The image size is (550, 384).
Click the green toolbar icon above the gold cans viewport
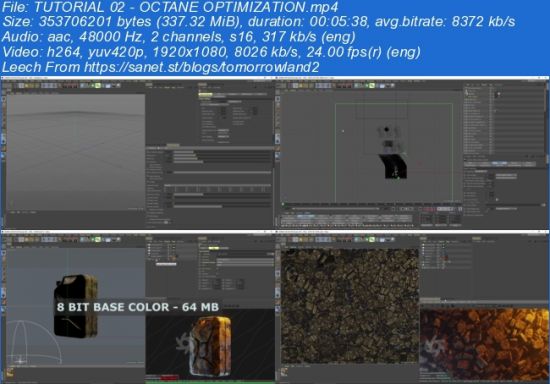(372, 239)
